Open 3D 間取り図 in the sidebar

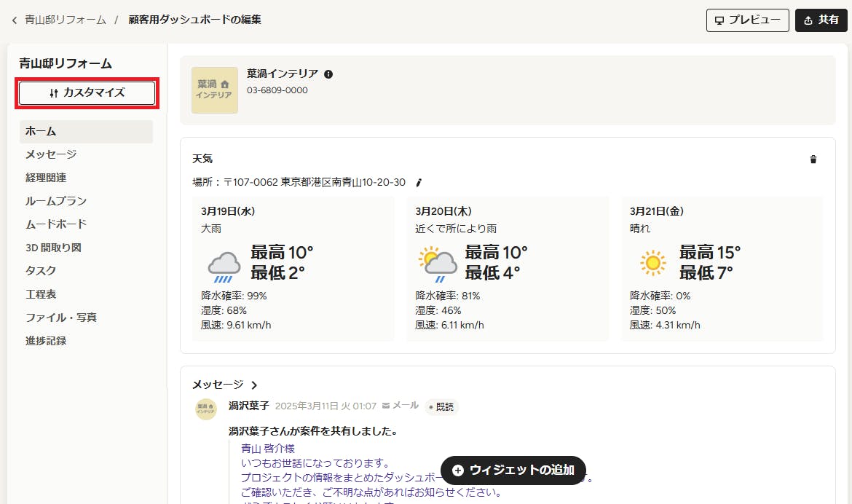(x=53, y=248)
